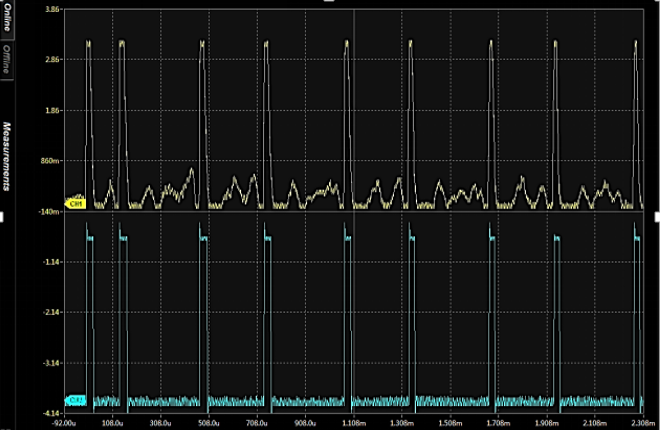Click the yellow CH1 channel marker
The width and height of the screenshot is (660, 430).
pyautogui.click(x=74, y=203)
